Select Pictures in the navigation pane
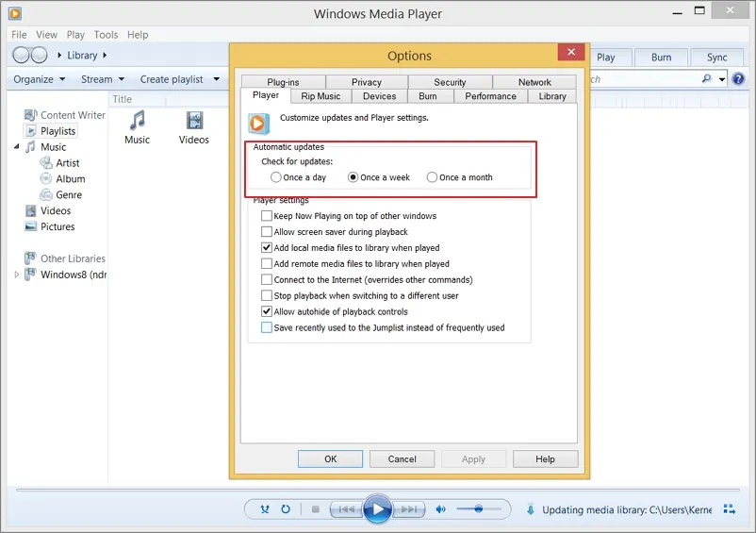 tap(50, 226)
